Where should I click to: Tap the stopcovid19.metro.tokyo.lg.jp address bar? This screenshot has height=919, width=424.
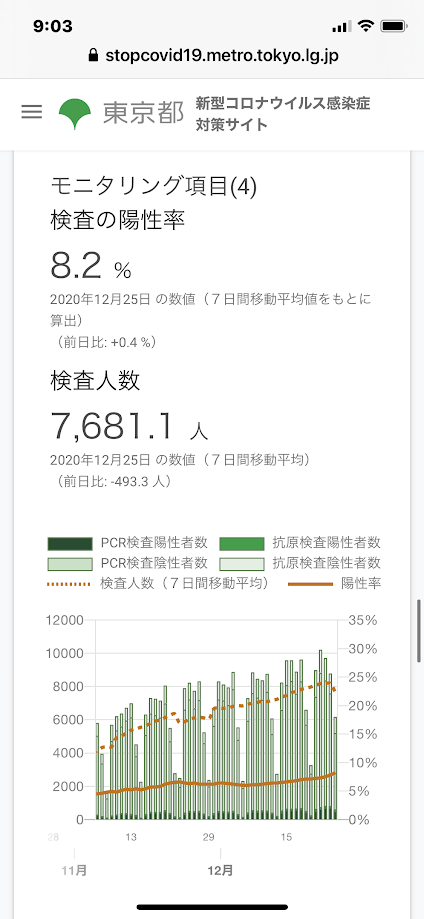coord(212,56)
